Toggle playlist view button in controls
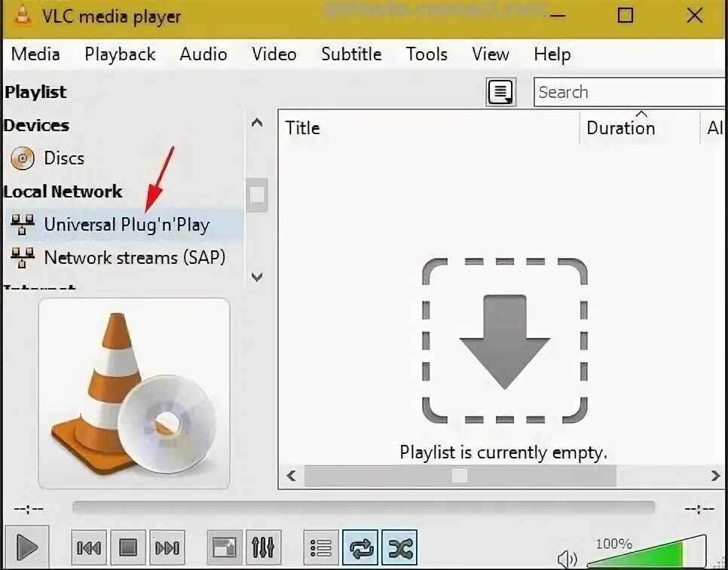This screenshot has height=570, width=728. tap(321, 547)
